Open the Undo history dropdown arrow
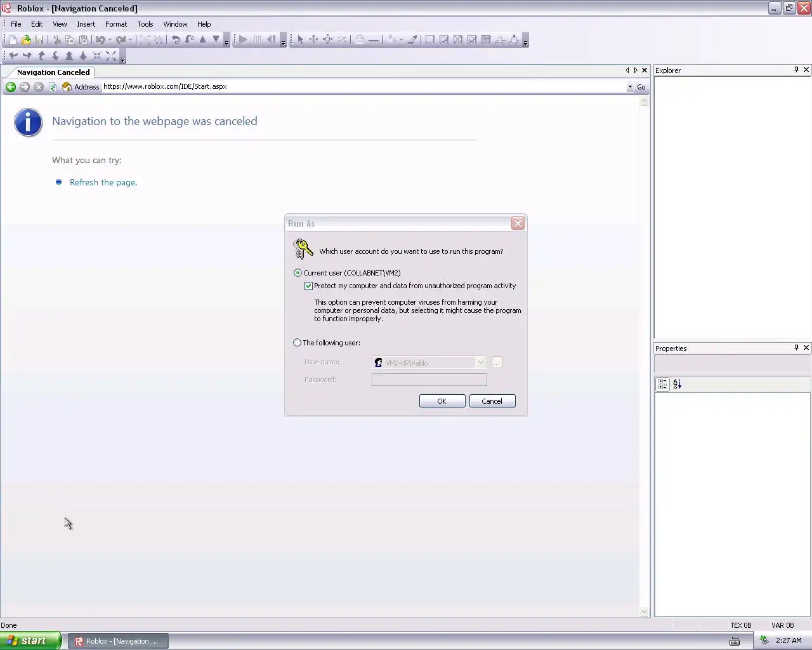Viewport: 812px width, 650px height. click(110, 39)
